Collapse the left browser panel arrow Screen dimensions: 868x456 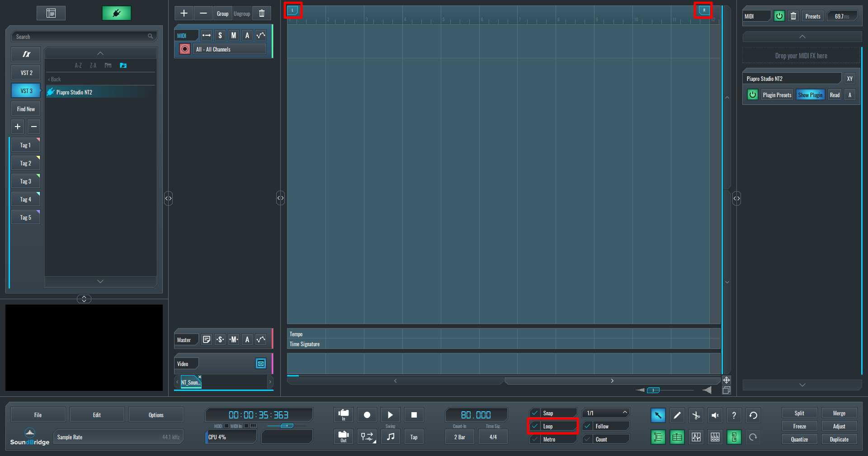click(x=168, y=198)
